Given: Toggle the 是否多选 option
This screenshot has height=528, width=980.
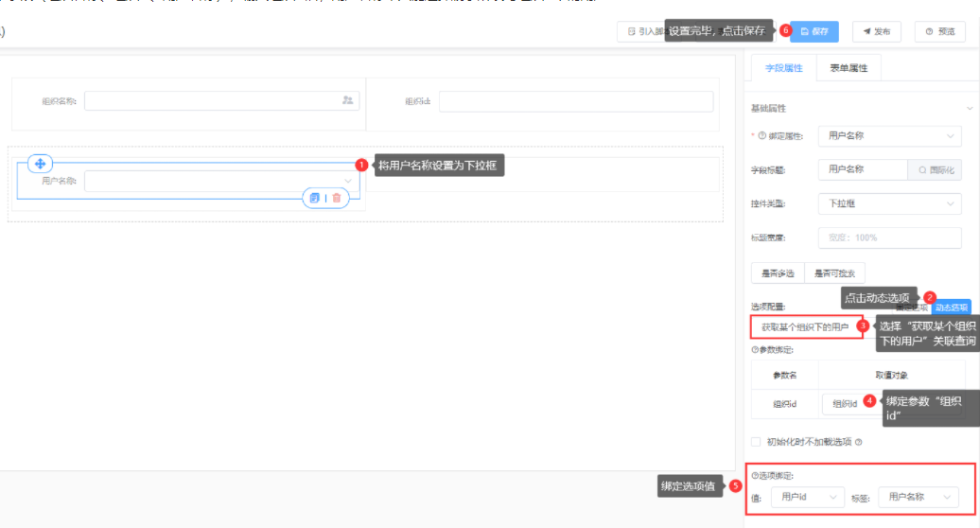Looking at the screenshot, I should tap(778, 273).
